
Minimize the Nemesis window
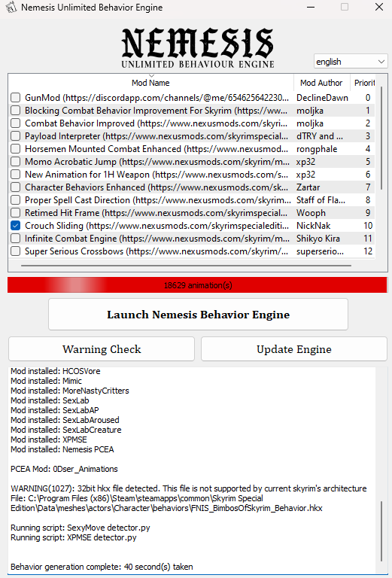click(x=311, y=8)
